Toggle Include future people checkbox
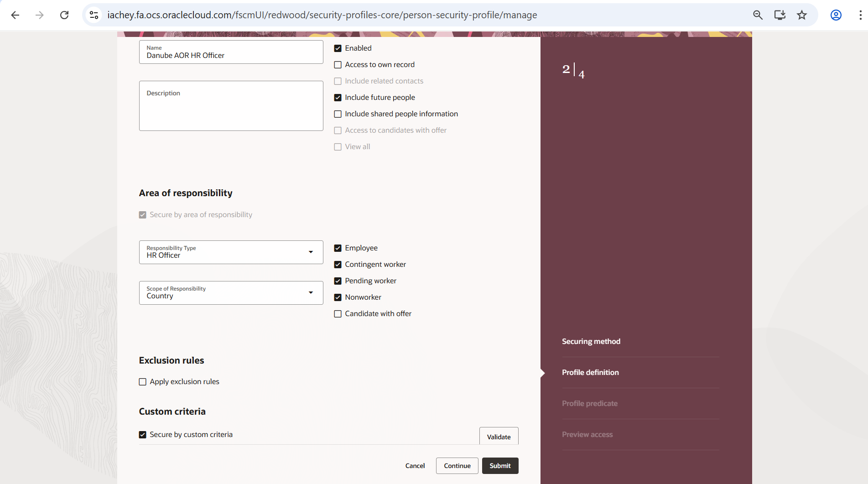868x484 pixels. pos(338,98)
